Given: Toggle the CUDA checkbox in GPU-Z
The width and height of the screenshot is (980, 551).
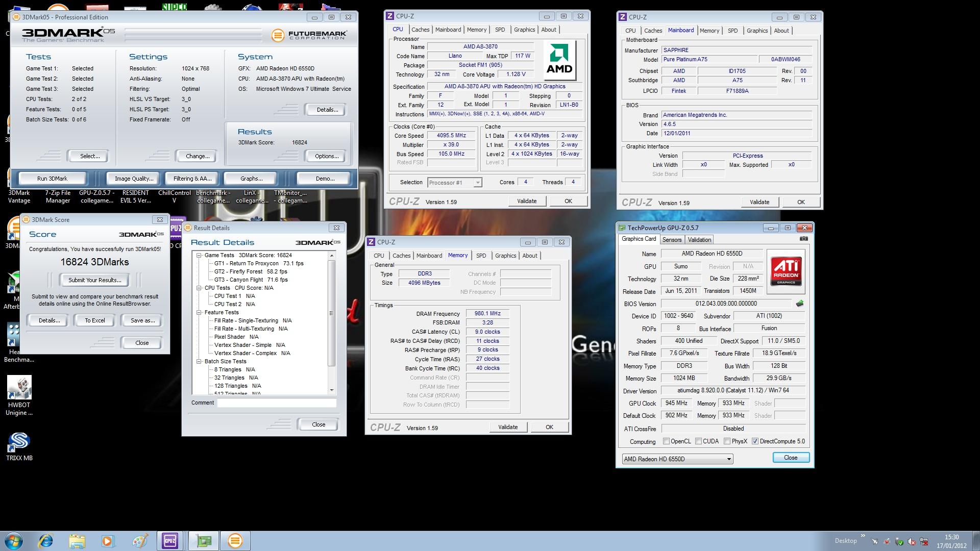Looking at the screenshot, I should [698, 441].
